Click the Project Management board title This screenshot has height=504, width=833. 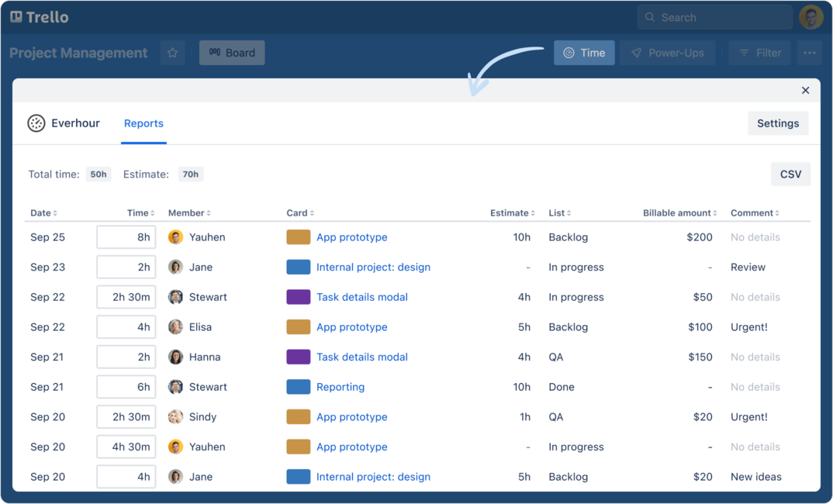coord(78,53)
